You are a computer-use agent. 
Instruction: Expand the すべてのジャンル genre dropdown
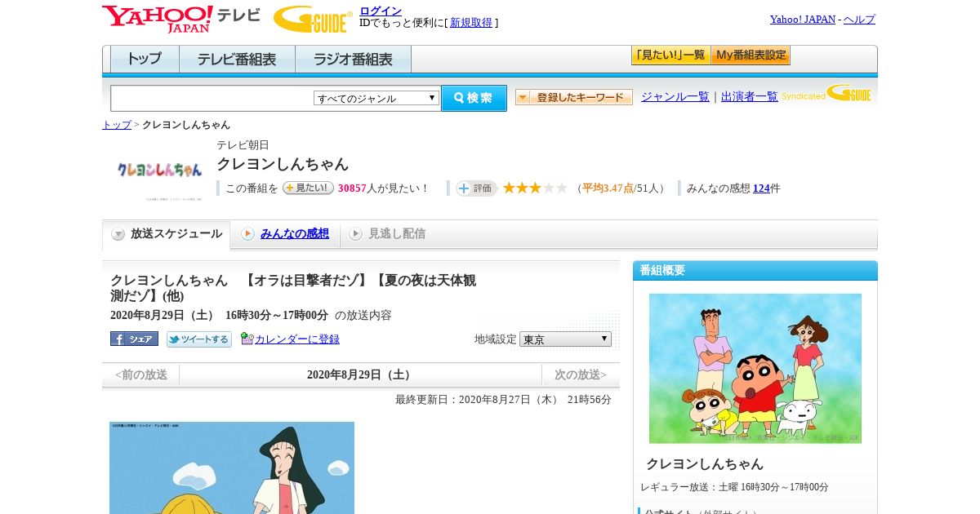pyautogui.click(x=376, y=98)
